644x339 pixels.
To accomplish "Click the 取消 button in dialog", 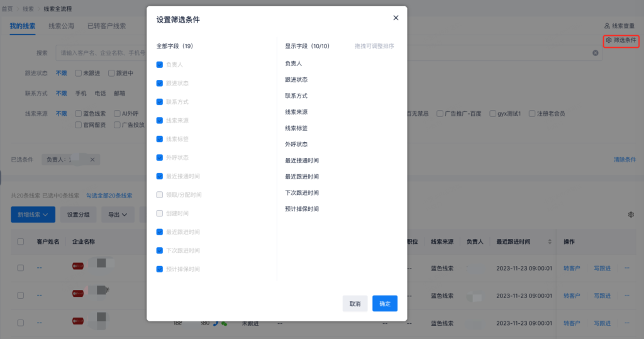I will pos(355,304).
